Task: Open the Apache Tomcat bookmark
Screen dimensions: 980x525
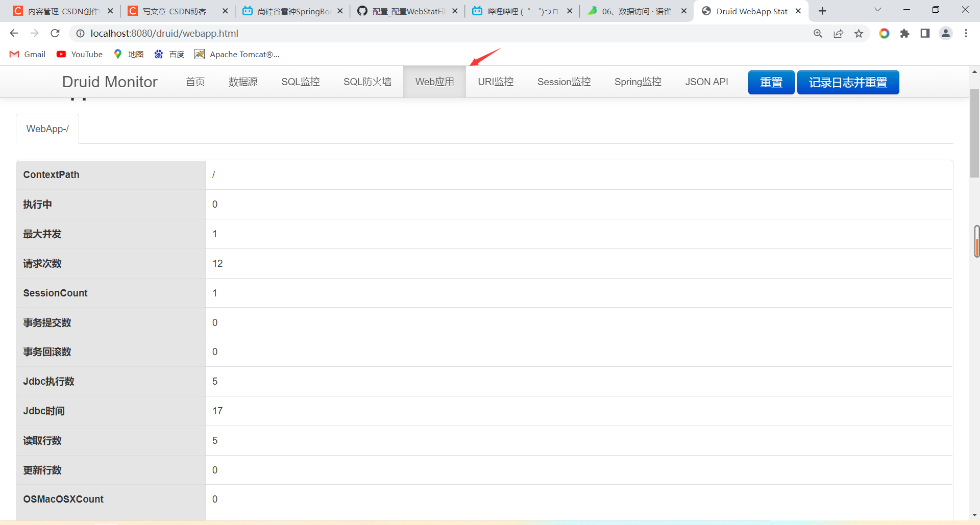Action: pos(237,54)
